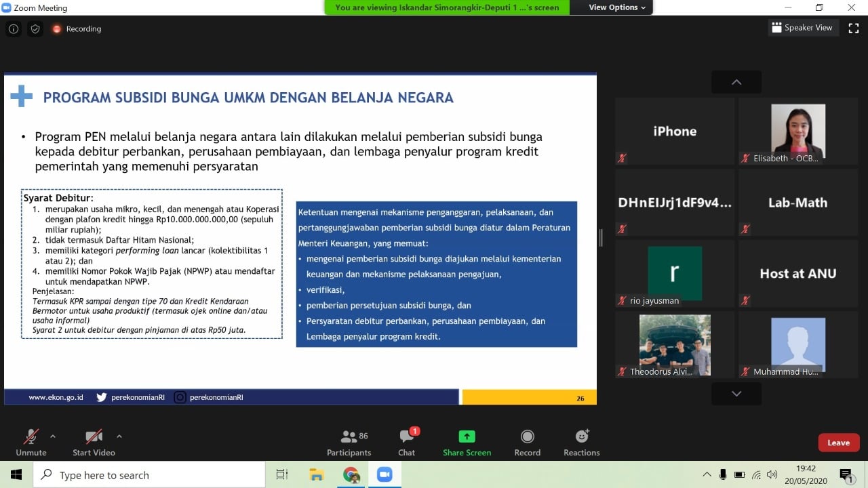Click the Windows search field
868x488 pixels.
click(x=149, y=474)
